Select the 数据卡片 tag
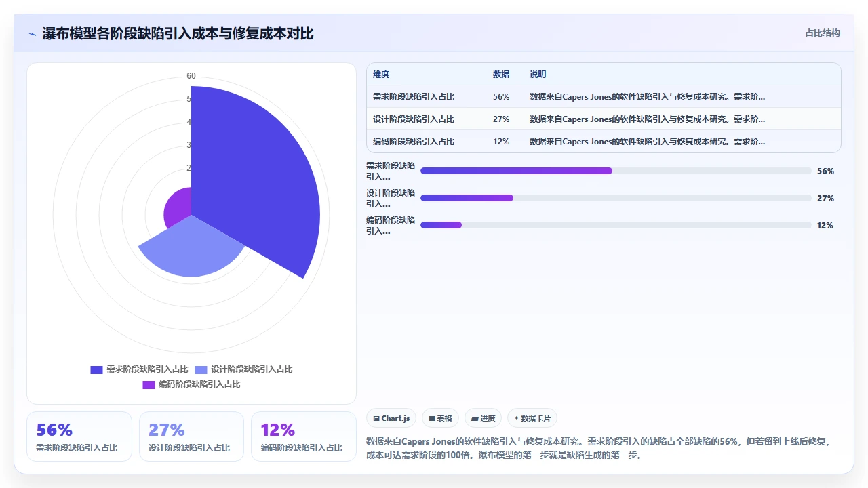 point(532,418)
